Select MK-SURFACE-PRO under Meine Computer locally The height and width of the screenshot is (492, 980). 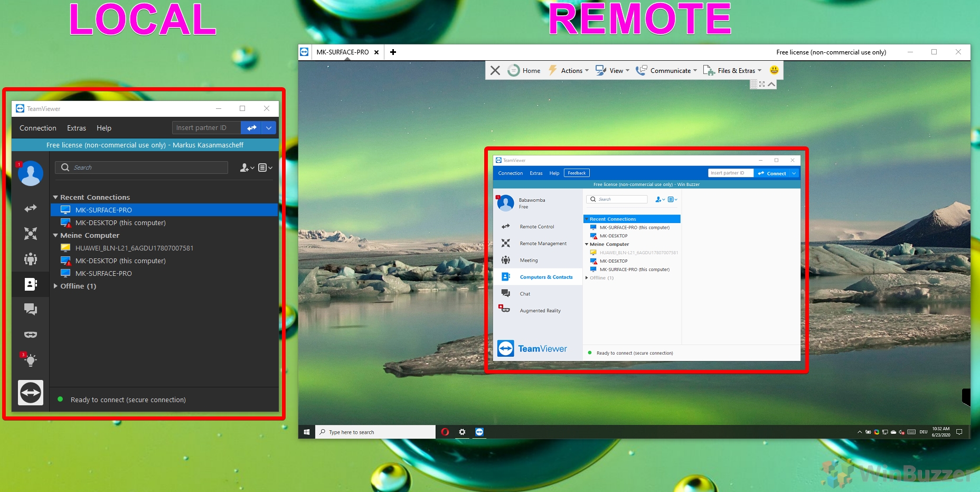[164, 273]
